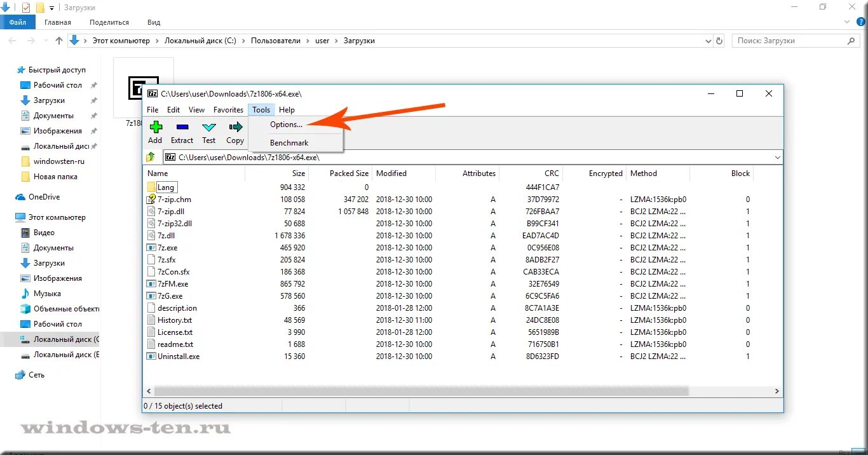Open the Favorites menu in 7-Zip
This screenshot has height=455, width=868.
(228, 110)
